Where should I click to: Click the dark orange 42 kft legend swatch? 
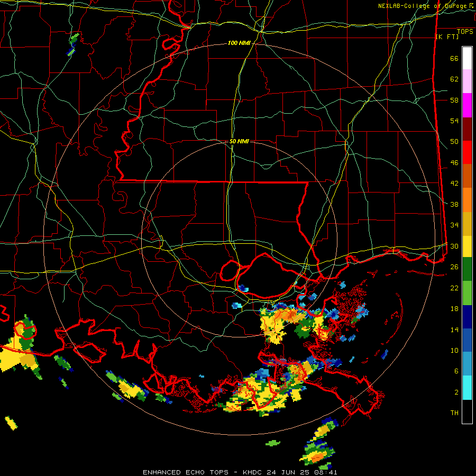coord(467,176)
